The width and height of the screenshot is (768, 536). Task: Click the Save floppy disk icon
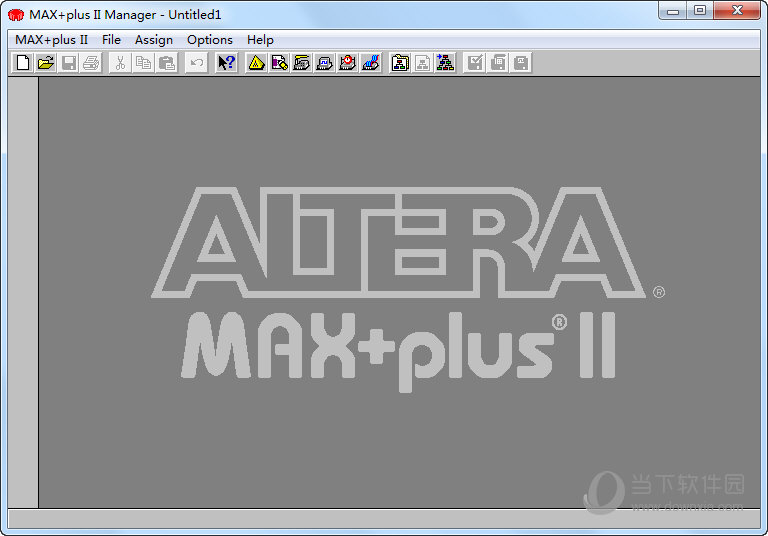[x=69, y=63]
